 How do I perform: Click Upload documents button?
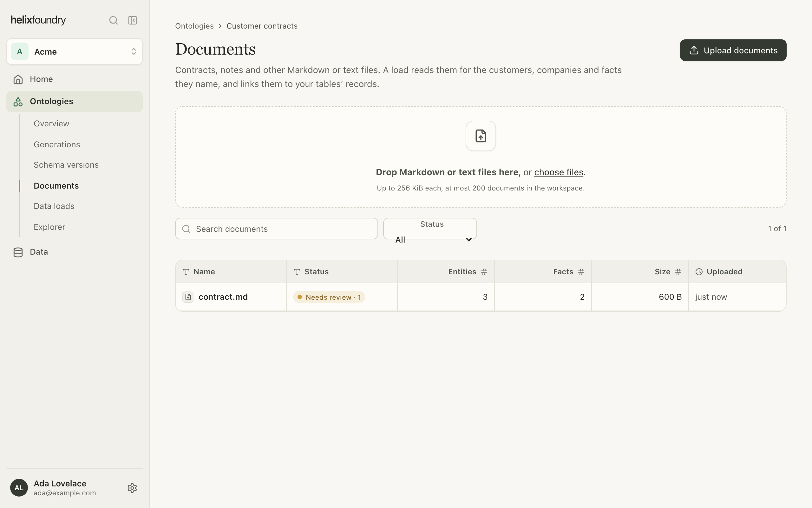pyautogui.click(x=733, y=50)
